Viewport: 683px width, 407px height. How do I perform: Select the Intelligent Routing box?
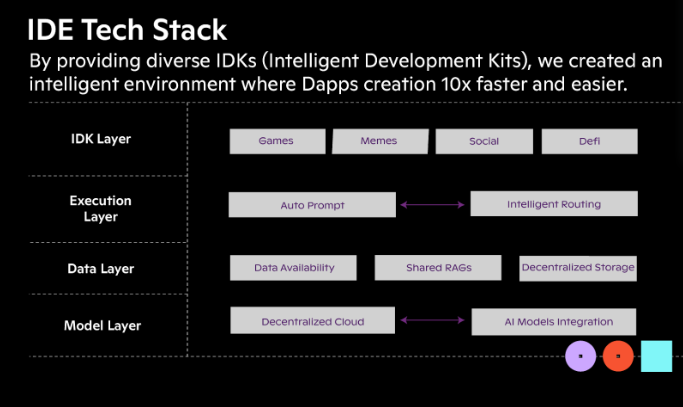click(x=553, y=204)
